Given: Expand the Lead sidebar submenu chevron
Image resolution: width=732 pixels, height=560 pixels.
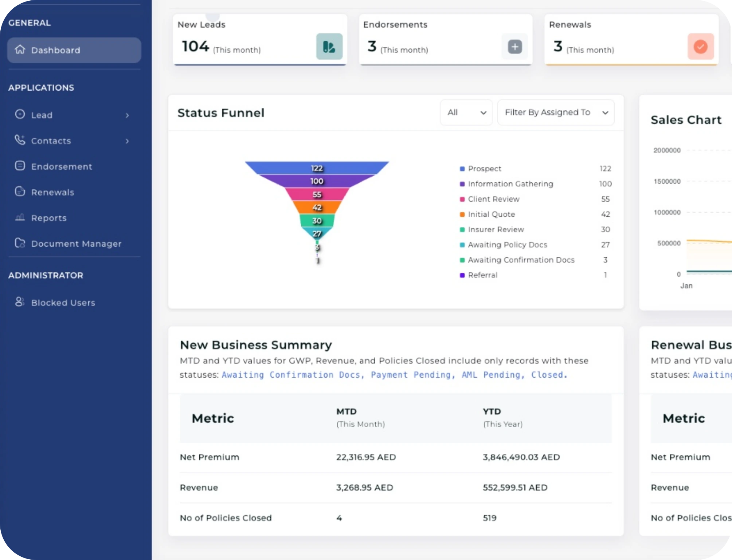Looking at the screenshot, I should pos(128,115).
